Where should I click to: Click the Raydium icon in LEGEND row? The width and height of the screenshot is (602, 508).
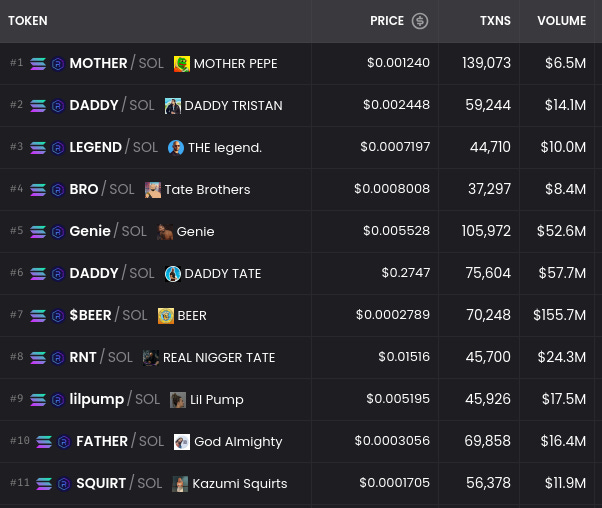click(x=58, y=147)
